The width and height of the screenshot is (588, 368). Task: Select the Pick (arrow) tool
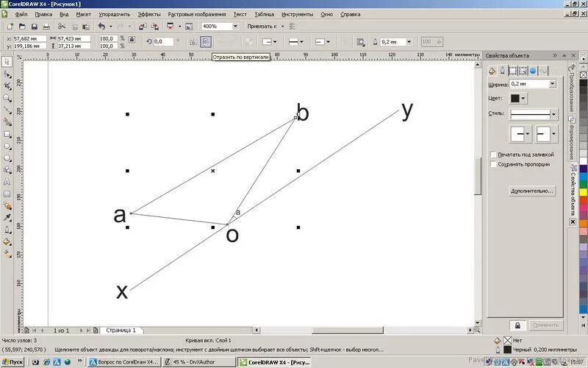[x=7, y=62]
